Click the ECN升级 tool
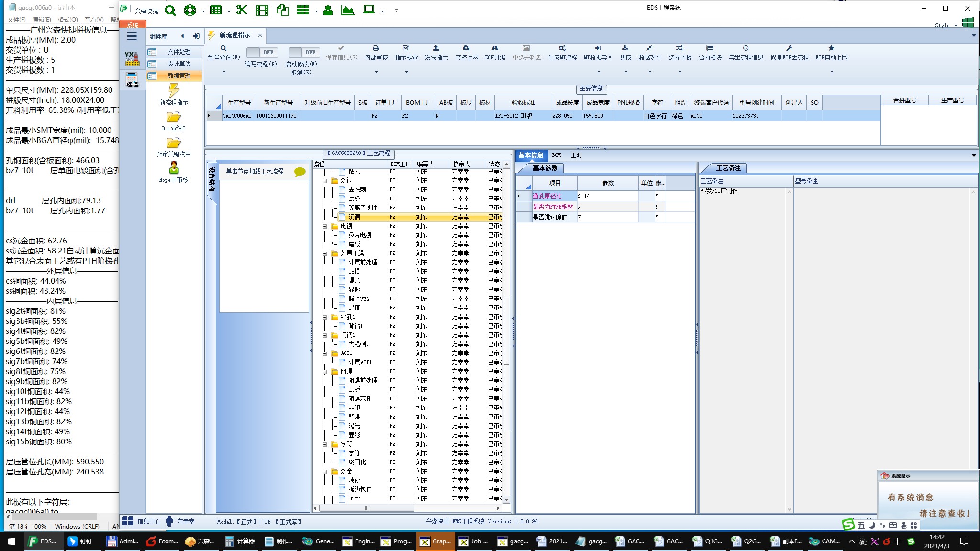 (x=495, y=53)
